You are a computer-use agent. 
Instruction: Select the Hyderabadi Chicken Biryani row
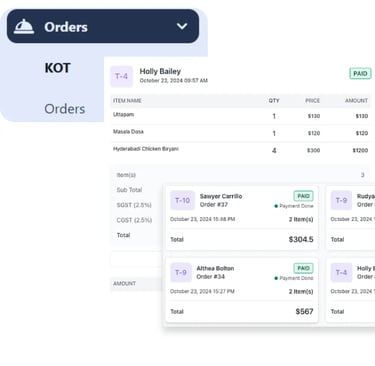click(240, 150)
